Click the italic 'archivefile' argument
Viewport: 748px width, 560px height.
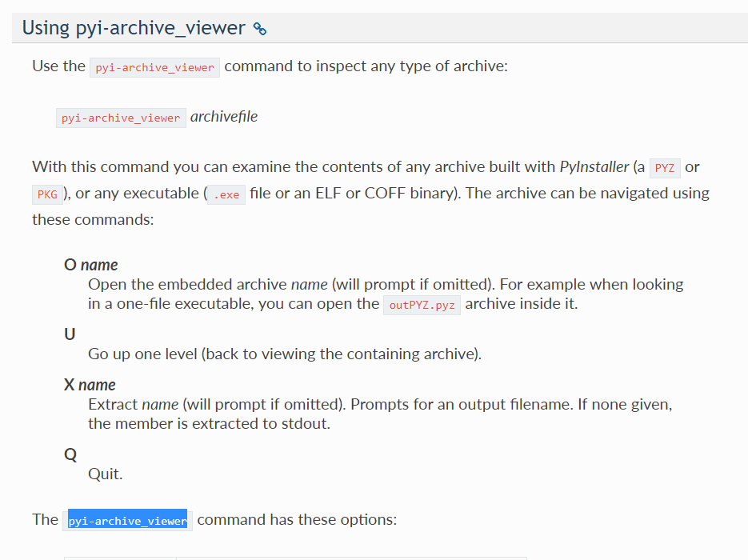224,117
